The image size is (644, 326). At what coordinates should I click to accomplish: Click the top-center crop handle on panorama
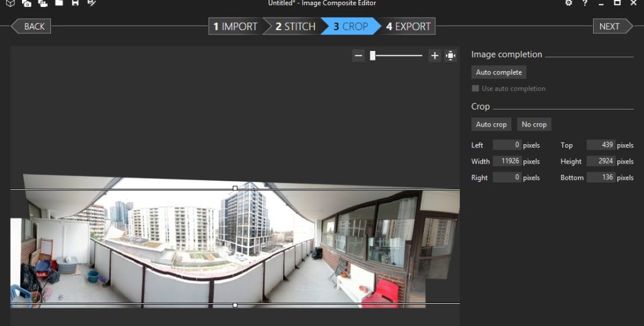point(235,188)
